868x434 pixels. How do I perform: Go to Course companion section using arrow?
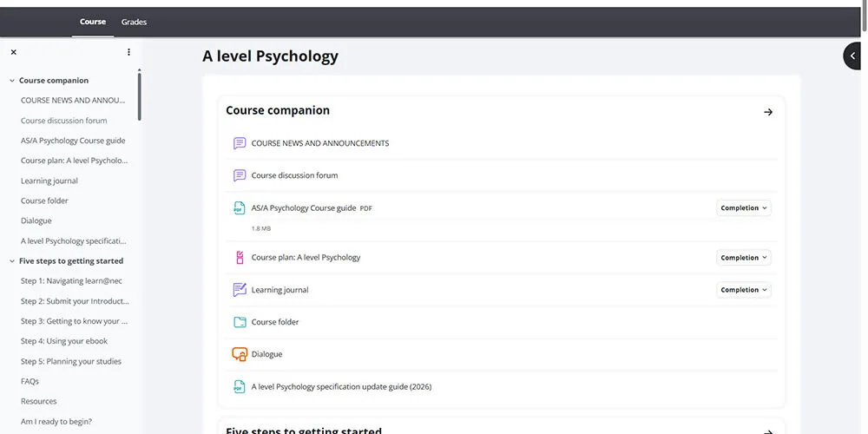pyautogui.click(x=768, y=112)
